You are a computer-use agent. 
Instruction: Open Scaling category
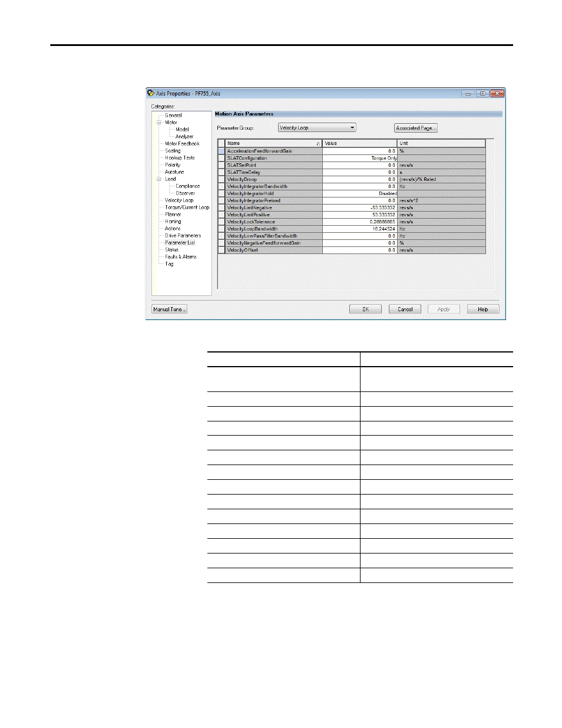(173, 151)
